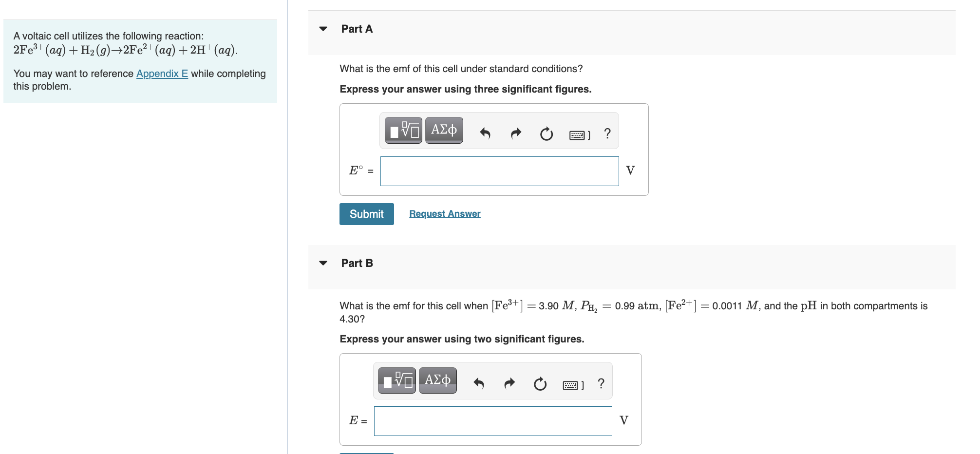
Task: Collapse the Part B section
Action: (x=323, y=263)
